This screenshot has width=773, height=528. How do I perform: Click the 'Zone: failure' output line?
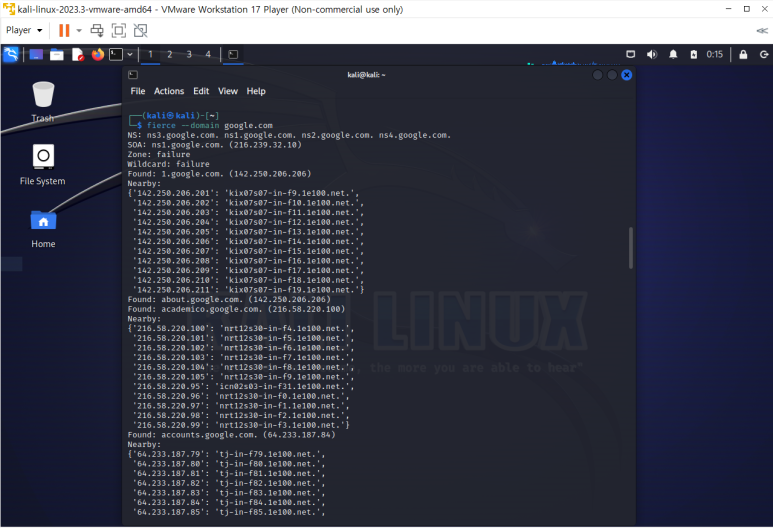coord(158,154)
